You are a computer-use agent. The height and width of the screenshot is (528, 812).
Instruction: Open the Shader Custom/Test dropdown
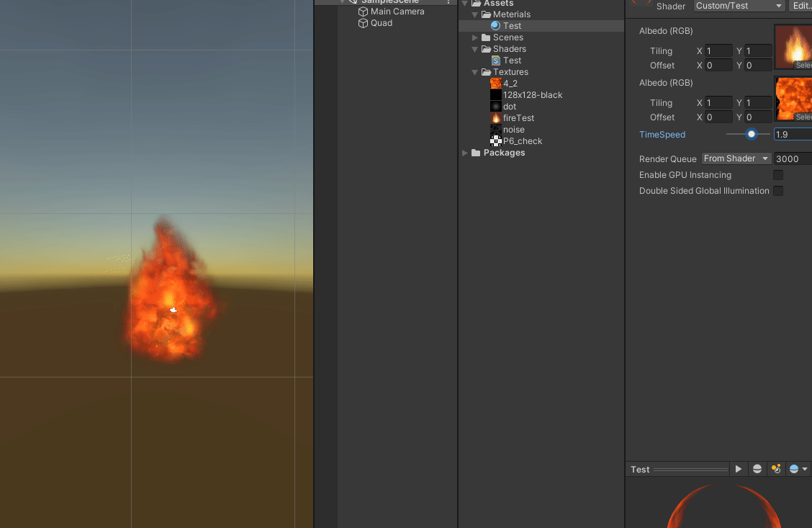tap(739, 6)
